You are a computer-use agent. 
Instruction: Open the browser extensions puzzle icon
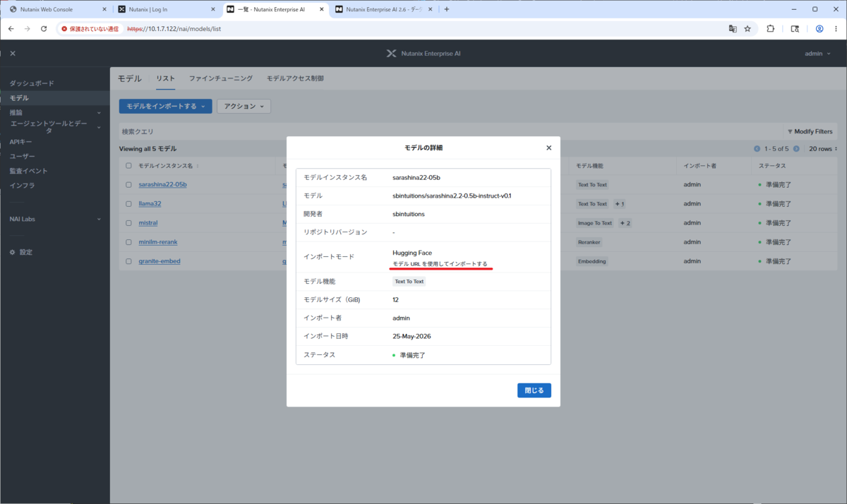point(770,29)
